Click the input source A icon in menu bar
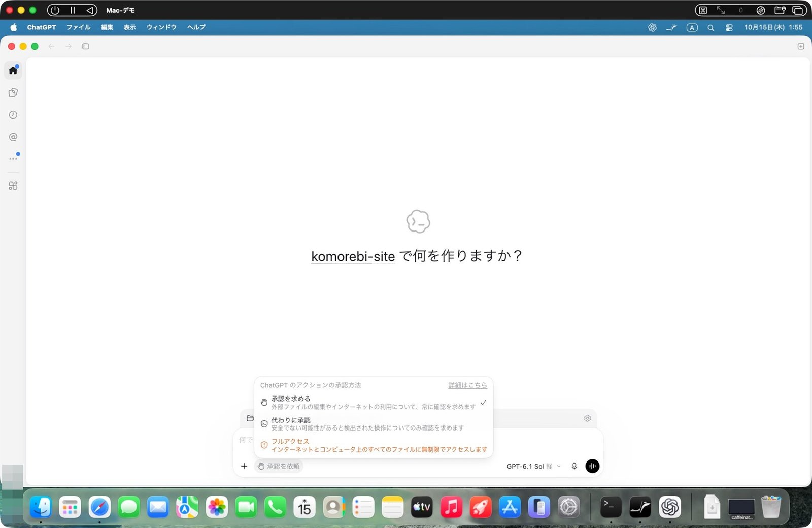 692,28
